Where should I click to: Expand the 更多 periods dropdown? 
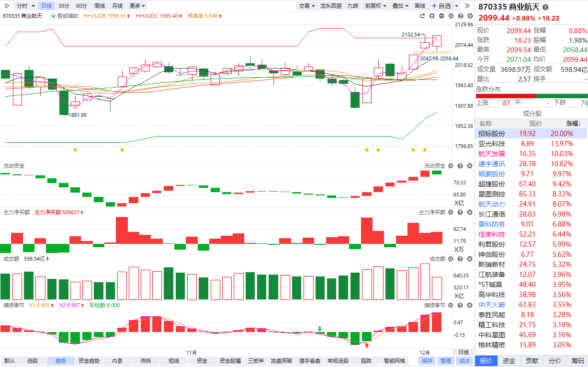tap(138, 6)
